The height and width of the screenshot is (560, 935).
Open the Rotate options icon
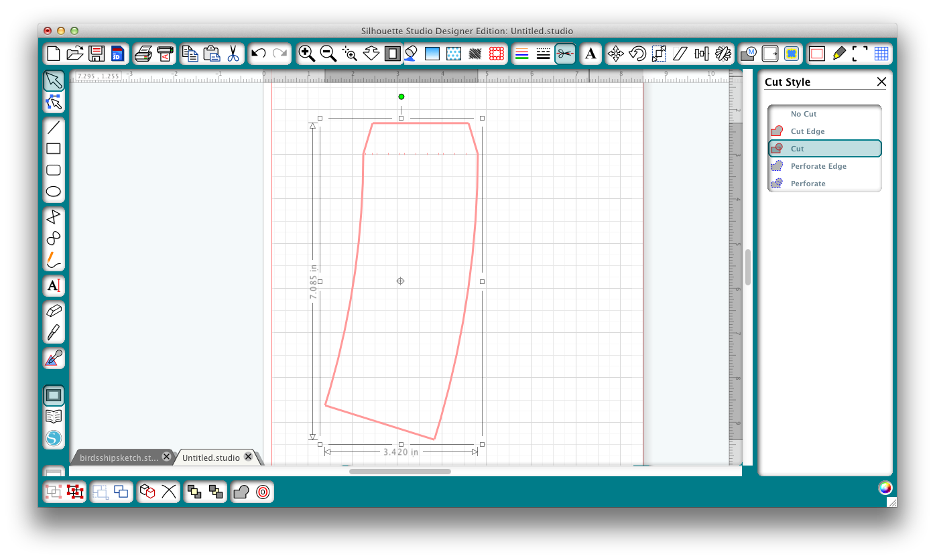[x=636, y=54]
